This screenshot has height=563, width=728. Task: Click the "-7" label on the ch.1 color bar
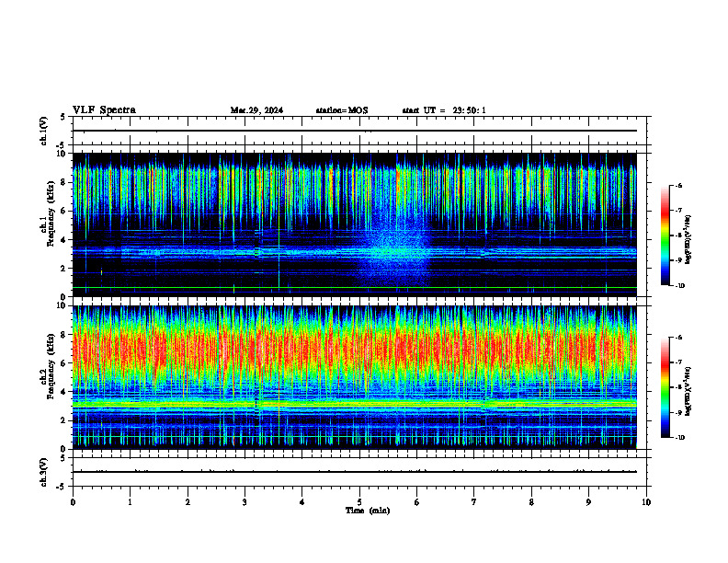pos(679,211)
